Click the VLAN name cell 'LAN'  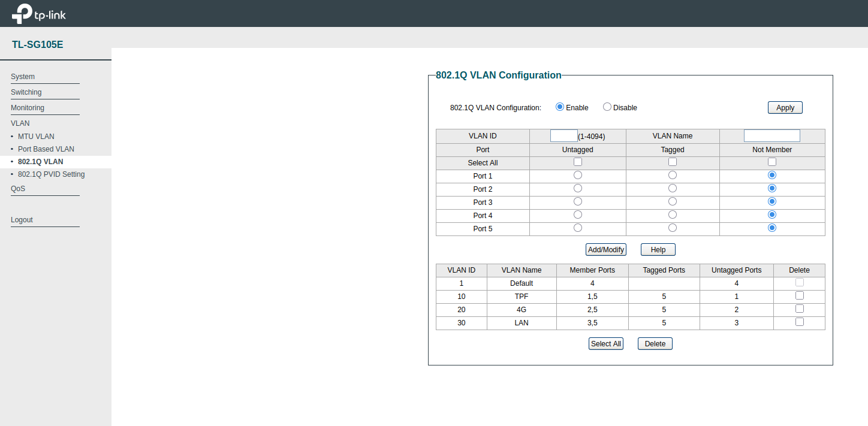pyautogui.click(x=522, y=323)
